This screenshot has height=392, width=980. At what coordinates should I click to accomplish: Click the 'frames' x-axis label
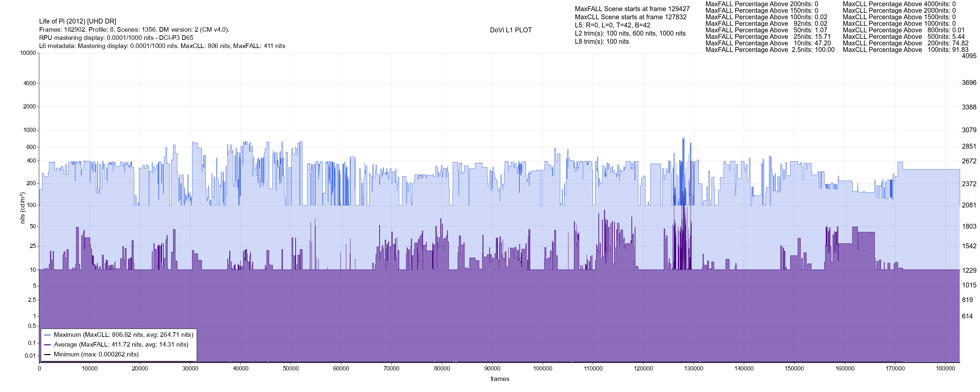(499, 379)
